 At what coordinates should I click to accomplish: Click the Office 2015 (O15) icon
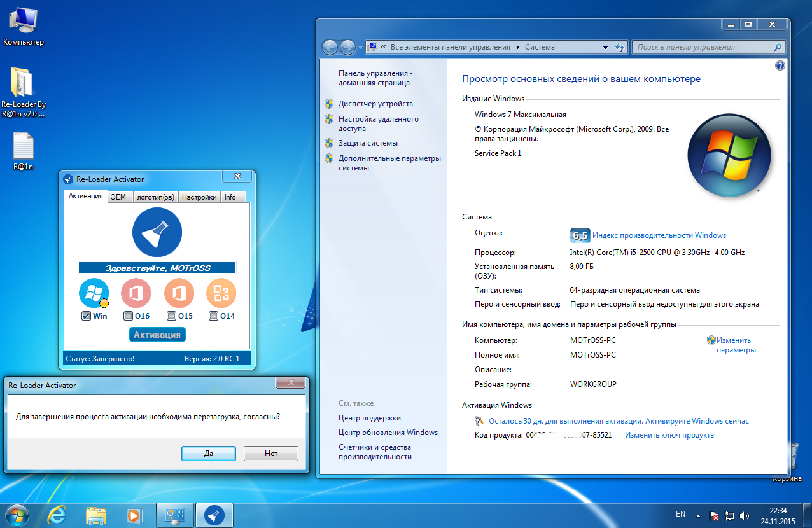coord(179,293)
